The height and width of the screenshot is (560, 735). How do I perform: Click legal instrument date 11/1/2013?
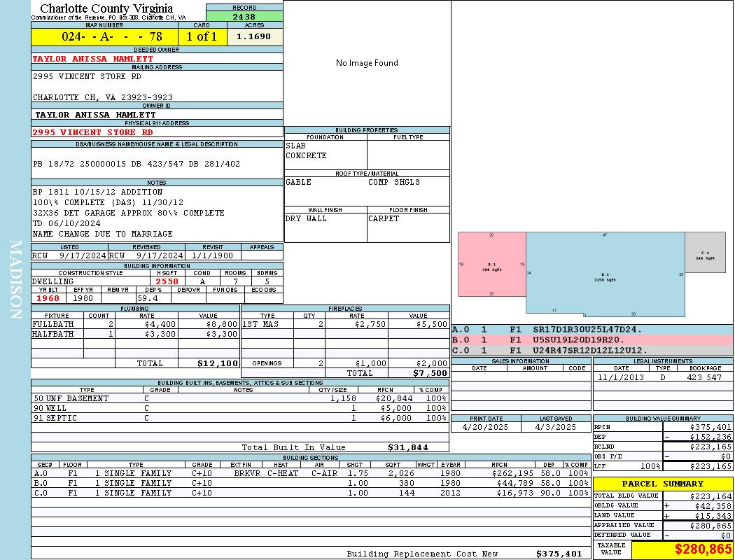tap(621, 377)
